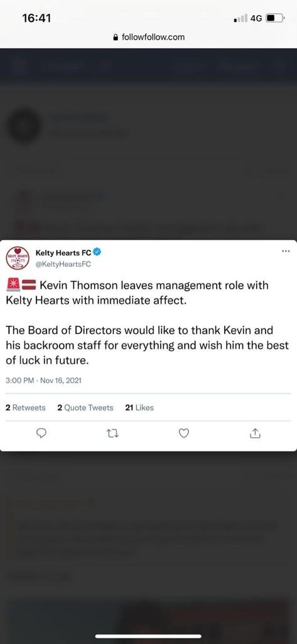This screenshot has width=297, height=644.
Task: Open the three-dot more options menu
Action: (x=286, y=252)
